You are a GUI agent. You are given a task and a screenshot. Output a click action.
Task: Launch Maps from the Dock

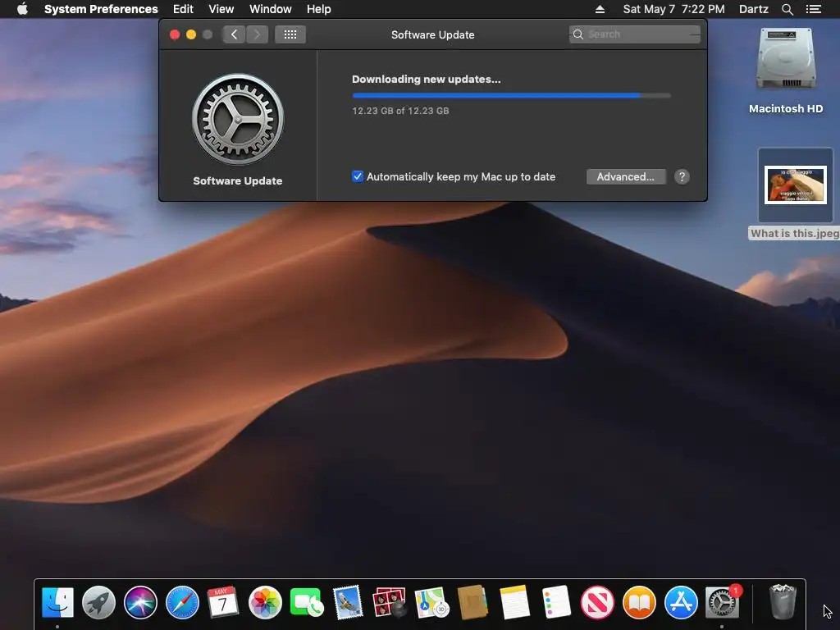pos(431,602)
